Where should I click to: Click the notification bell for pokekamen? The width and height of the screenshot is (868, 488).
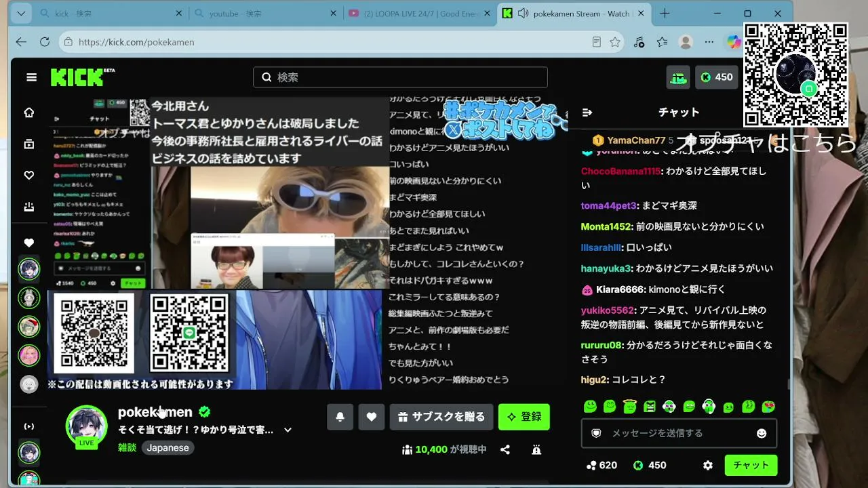(x=340, y=417)
